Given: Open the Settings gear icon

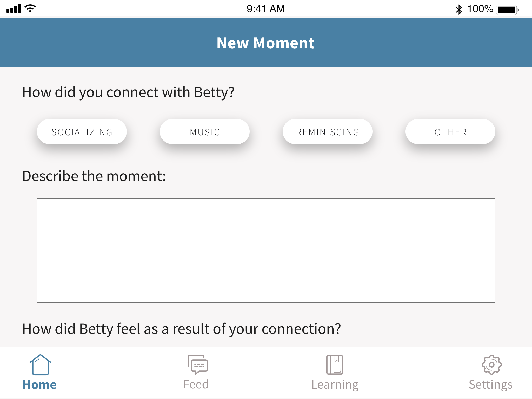Looking at the screenshot, I should point(491,365).
